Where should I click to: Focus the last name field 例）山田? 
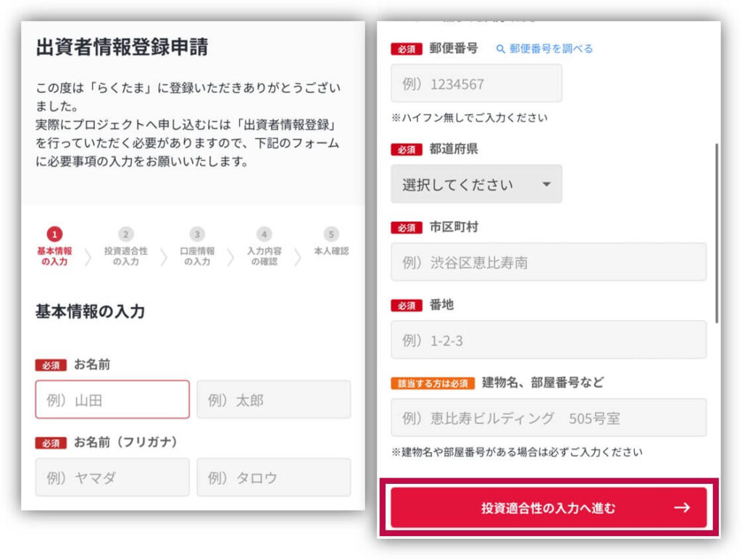coord(112,400)
